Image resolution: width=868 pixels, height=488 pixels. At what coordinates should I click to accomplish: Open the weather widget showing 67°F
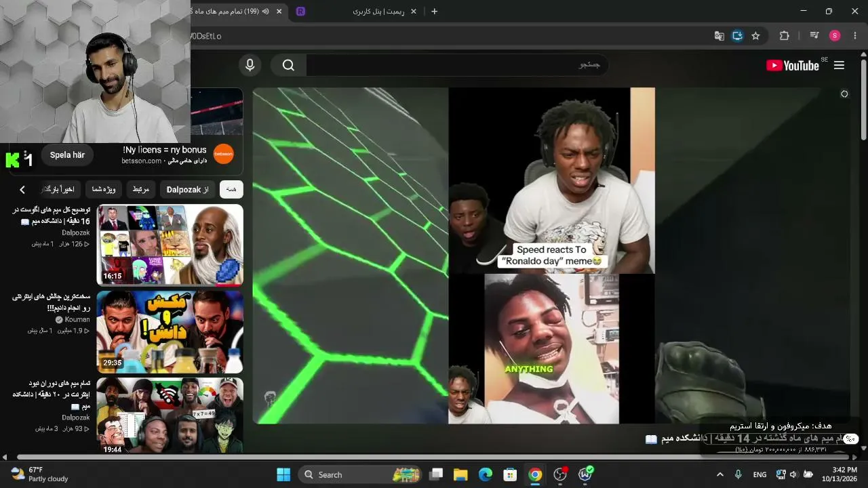[x=41, y=474]
